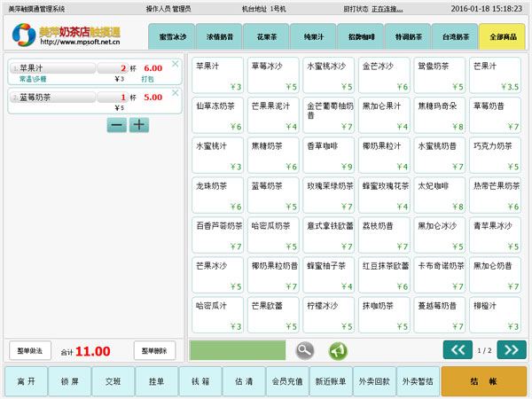This screenshot has height=399, width=532.
Task: Switch to 蜜雪冰沙 category tab
Action: pos(172,37)
